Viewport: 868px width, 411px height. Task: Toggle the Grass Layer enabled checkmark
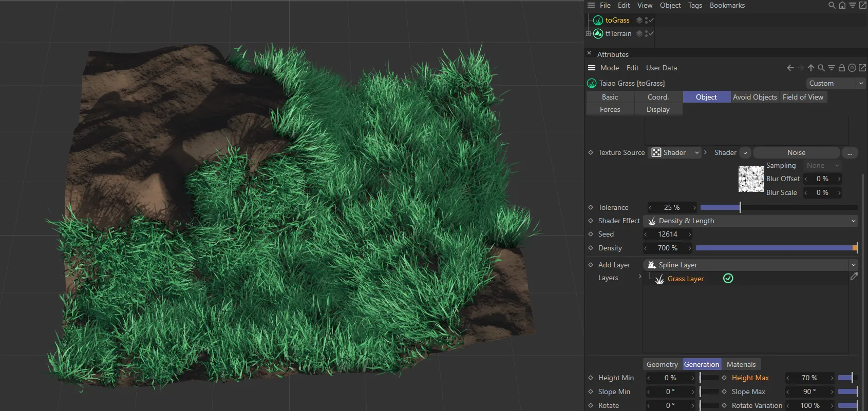(x=728, y=279)
